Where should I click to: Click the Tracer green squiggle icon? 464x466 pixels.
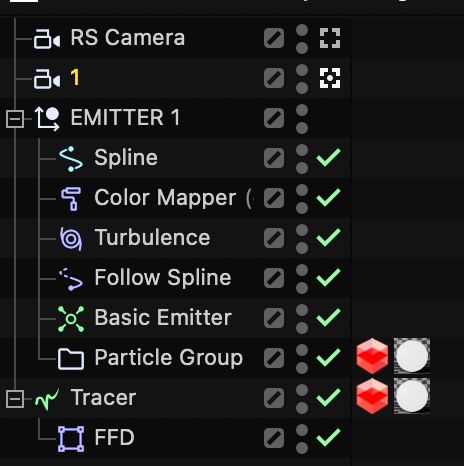(x=47, y=399)
